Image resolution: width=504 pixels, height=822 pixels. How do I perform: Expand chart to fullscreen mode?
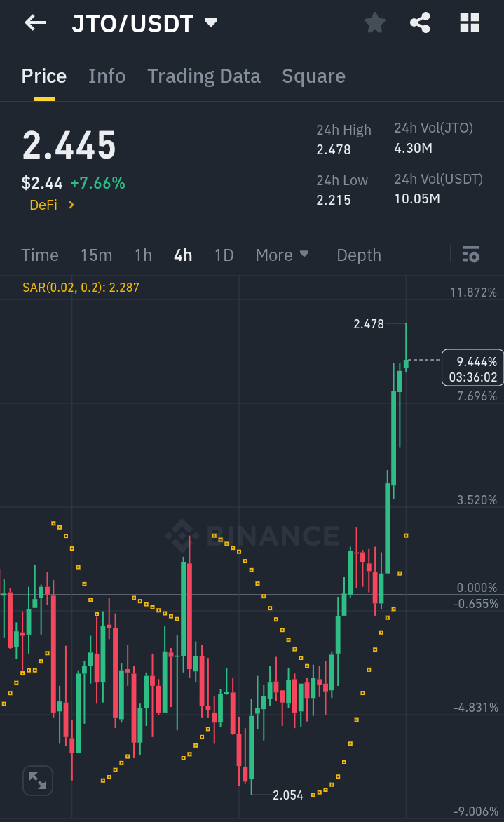(37, 780)
